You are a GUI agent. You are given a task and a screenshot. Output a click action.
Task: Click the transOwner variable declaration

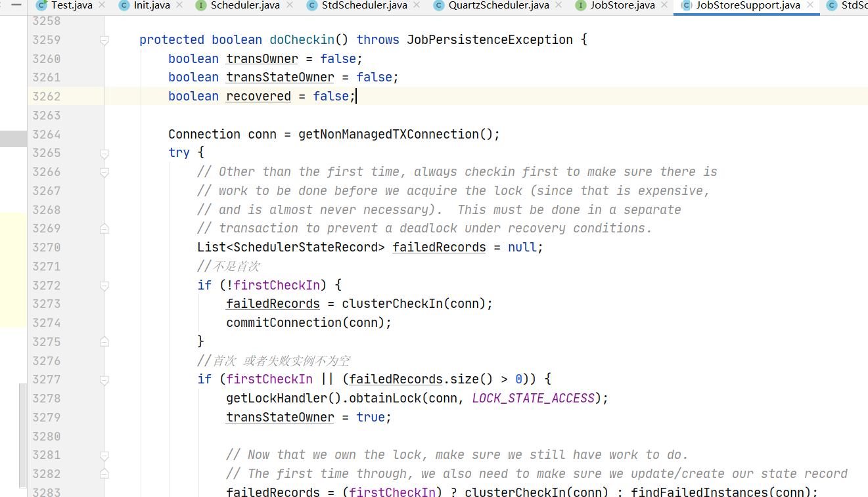tap(262, 59)
